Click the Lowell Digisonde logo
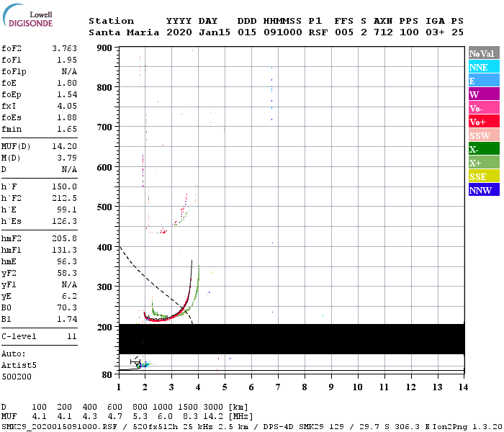This screenshot has width=504, height=432. [27, 15]
